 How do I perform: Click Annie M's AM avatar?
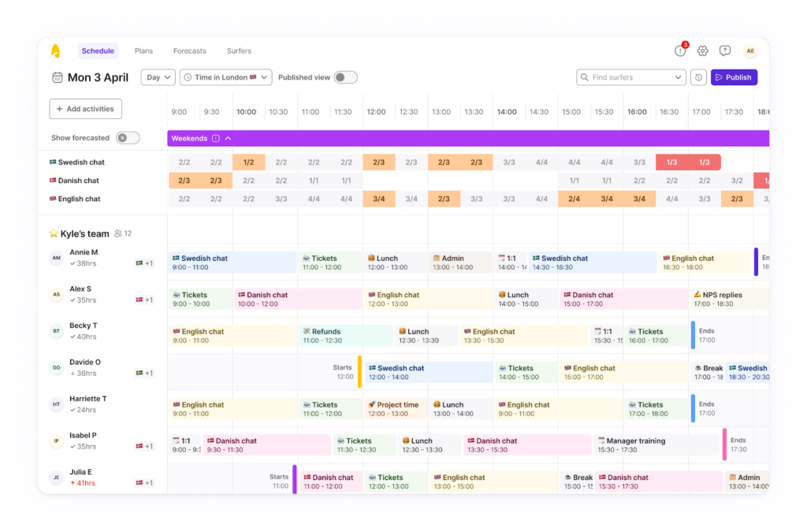(57, 258)
